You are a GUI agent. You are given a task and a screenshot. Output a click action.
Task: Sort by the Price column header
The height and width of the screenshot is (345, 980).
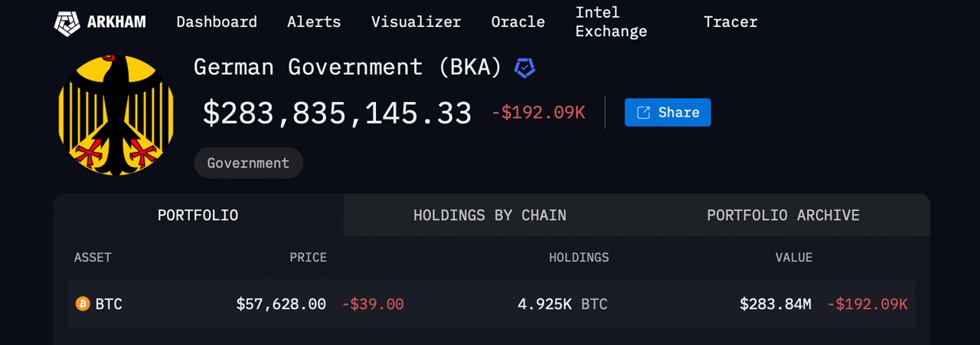(x=308, y=258)
